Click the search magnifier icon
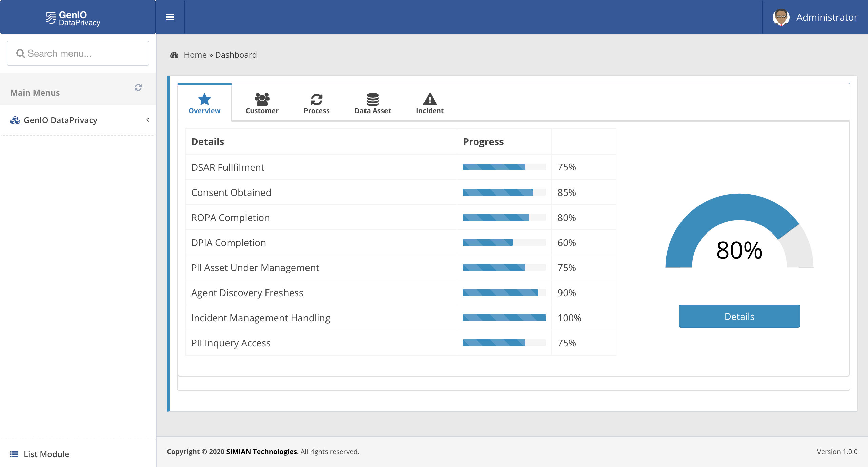Image resolution: width=868 pixels, height=467 pixels. [x=21, y=54]
